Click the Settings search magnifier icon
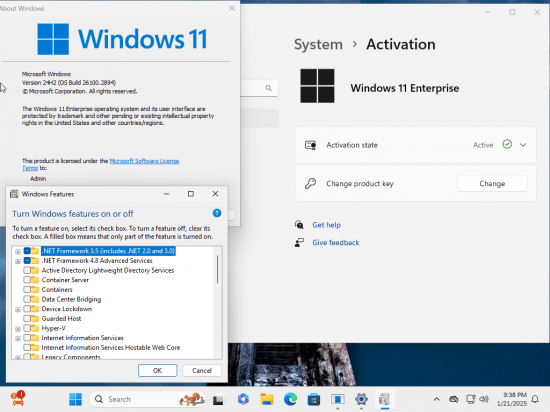550x412 pixels. click(x=268, y=88)
